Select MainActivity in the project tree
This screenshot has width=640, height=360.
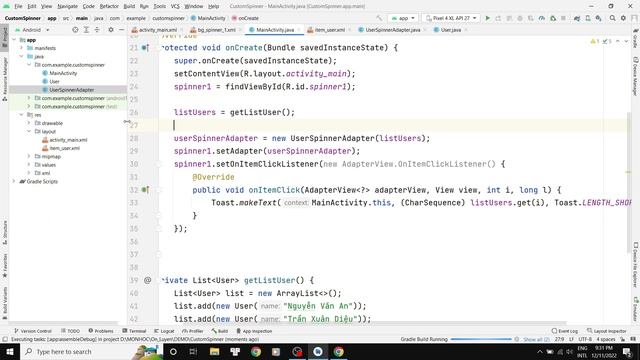pyautogui.click(x=63, y=73)
